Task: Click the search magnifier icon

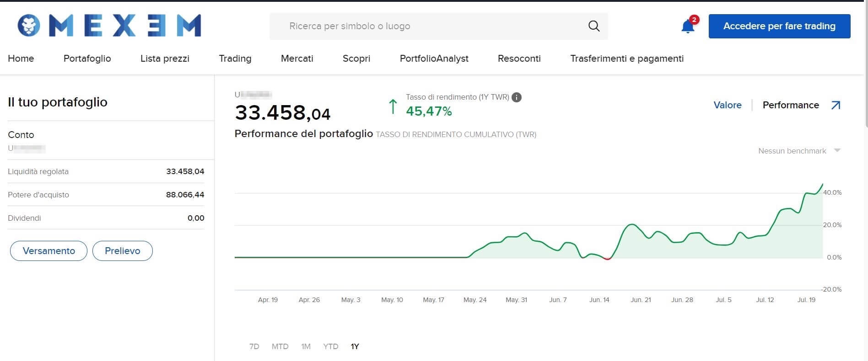Action: [593, 26]
